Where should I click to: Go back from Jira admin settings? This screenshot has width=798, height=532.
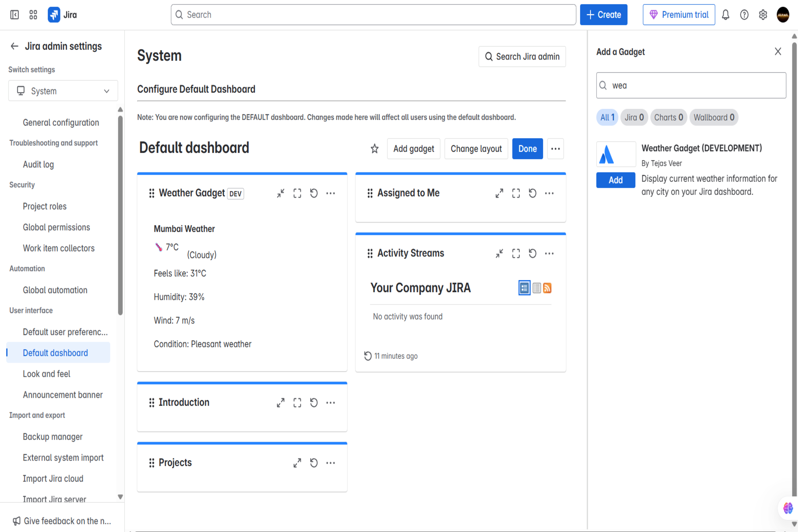[14, 46]
